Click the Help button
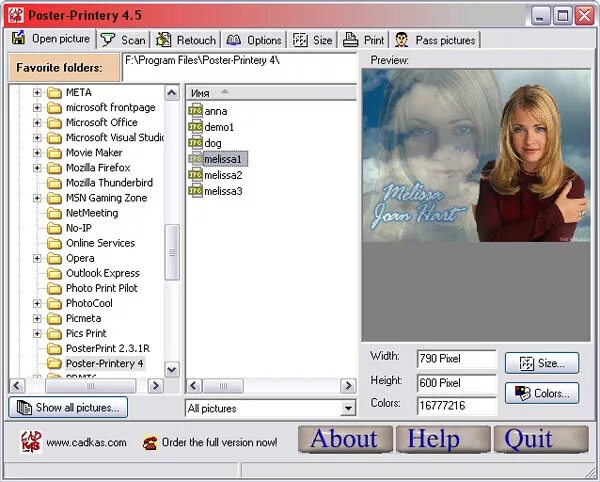This screenshot has width=600, height=482. tap(443, 439)
